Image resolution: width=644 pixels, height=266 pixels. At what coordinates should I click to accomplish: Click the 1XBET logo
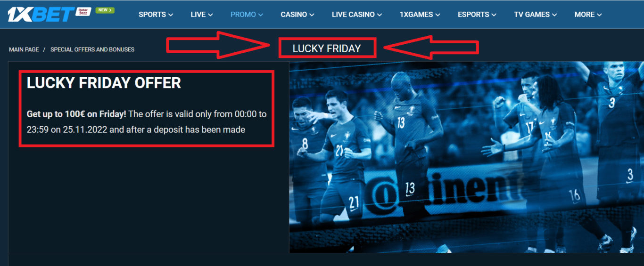pos(41,15)
